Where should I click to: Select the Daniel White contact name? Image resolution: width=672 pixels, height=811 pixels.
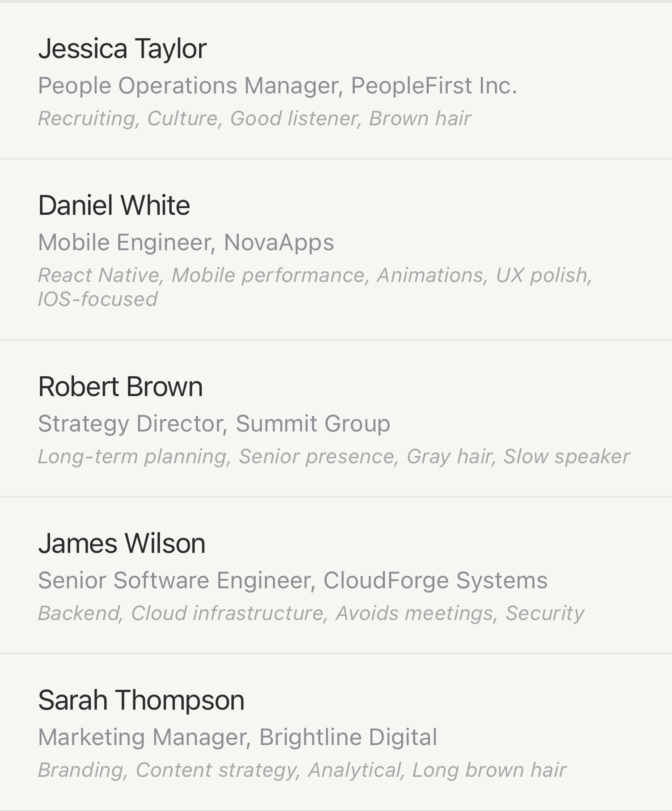[x=114, y=205]
